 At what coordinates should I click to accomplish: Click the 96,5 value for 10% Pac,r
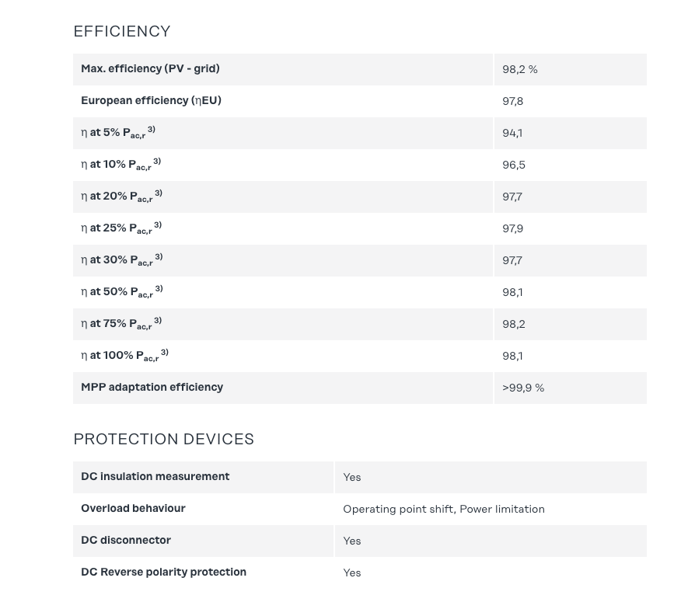(x=513, y=165)
